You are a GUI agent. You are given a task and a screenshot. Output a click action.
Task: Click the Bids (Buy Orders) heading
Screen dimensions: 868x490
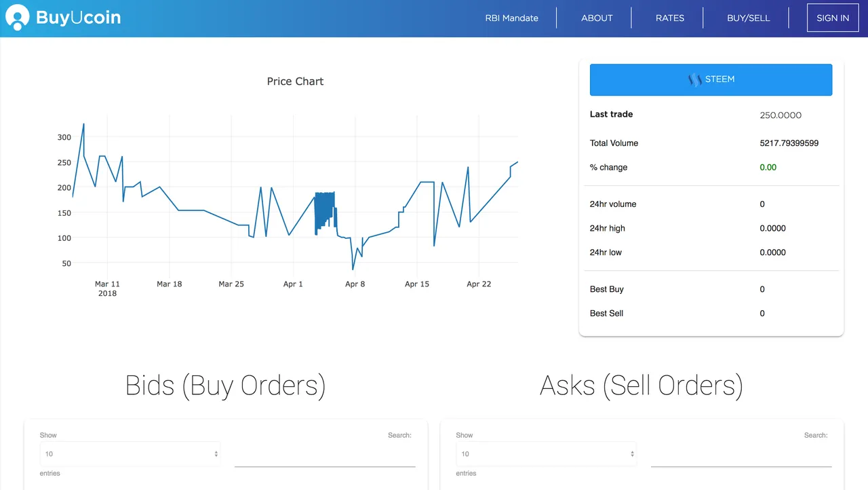coord(226,385)
